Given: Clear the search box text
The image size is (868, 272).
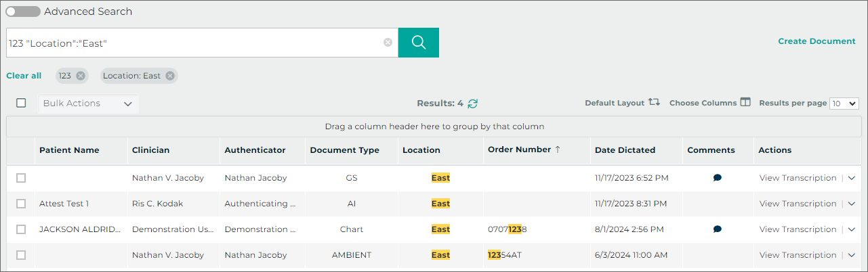Looking at the screenshot, I should (x=388, y=43).
